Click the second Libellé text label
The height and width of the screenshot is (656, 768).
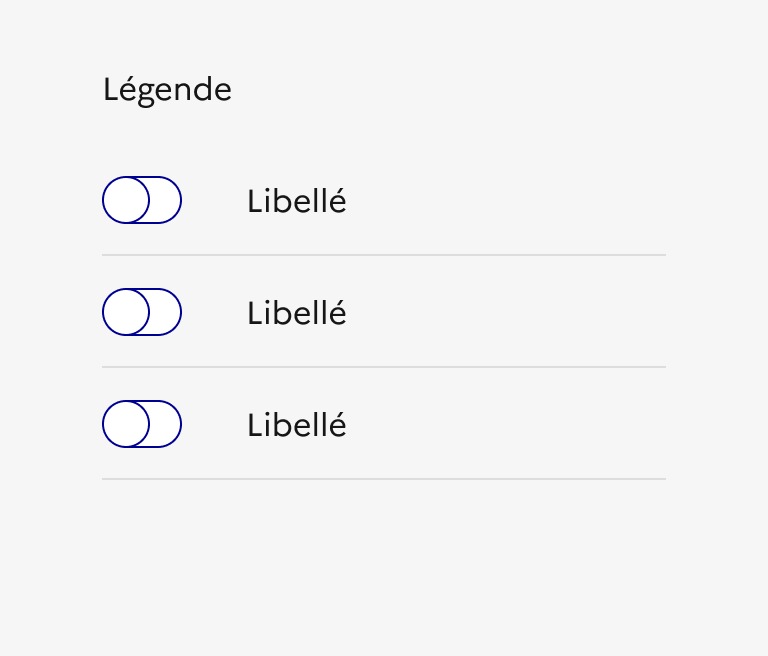296,314
